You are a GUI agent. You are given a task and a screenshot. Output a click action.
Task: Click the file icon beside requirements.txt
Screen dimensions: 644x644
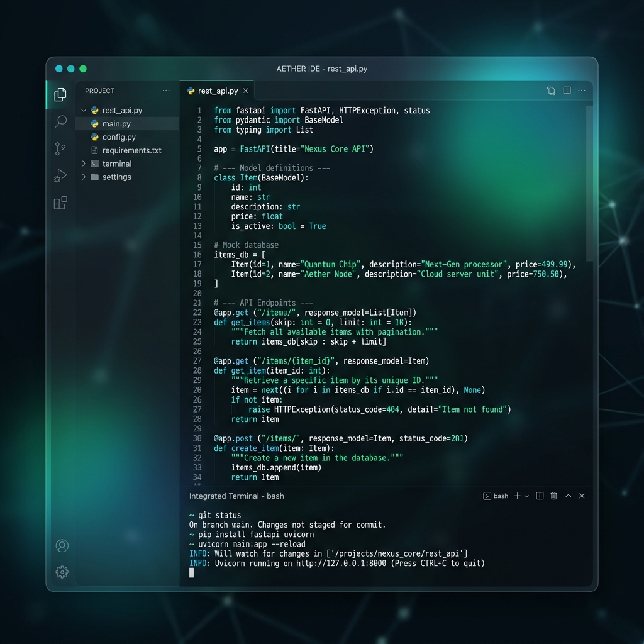coord(95,150)
